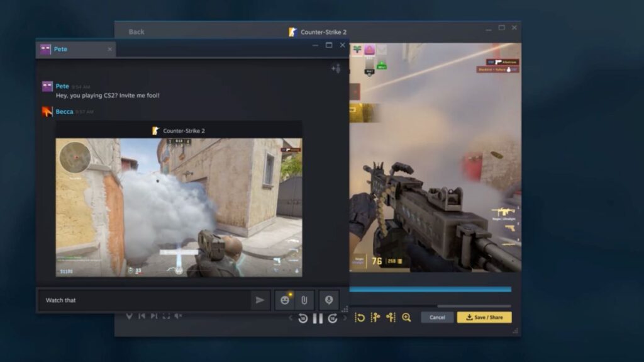Send the 'Watch that' chat message

[260, 300]
